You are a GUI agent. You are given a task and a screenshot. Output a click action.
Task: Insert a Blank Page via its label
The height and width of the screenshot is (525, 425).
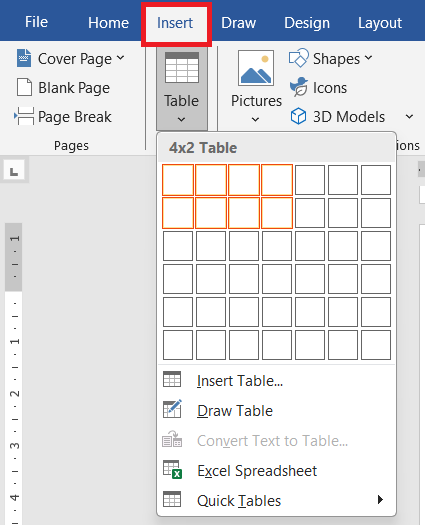(74, 88)
